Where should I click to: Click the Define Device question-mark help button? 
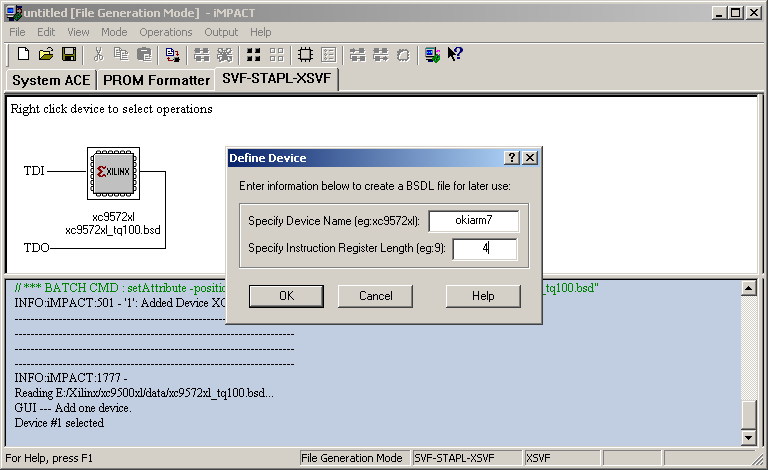[x=511, y=158]
